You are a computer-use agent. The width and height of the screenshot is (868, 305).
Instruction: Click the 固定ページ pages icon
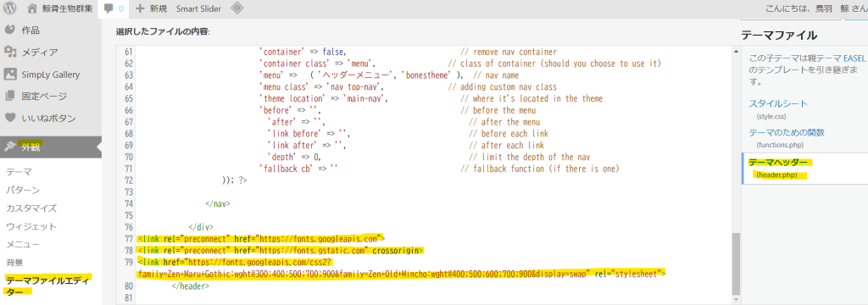tap(10, 96)
